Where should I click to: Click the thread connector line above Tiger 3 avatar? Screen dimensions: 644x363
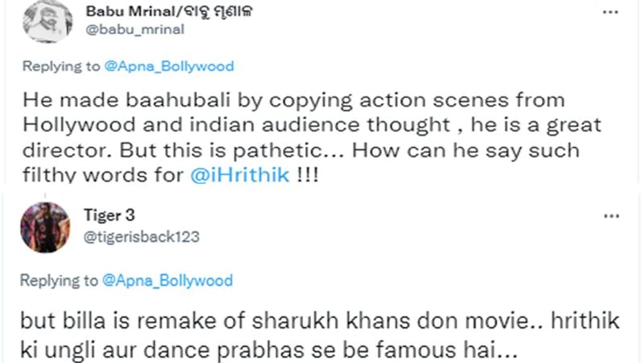[45, 196]
